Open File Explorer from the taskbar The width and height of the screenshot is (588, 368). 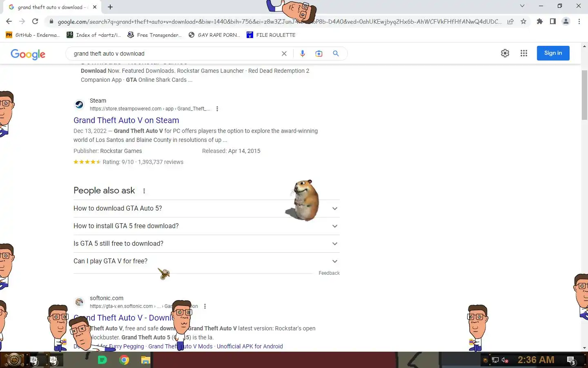tap(146, 360)
